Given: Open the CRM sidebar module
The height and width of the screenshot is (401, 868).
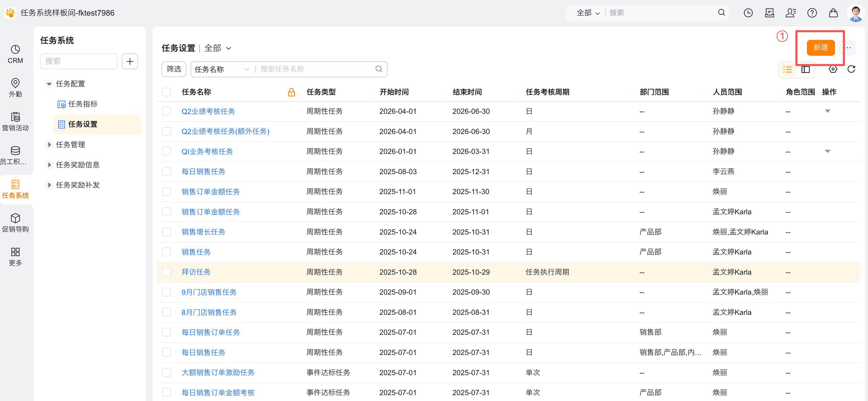Looking at the screenshot, I should (x=15, y=54).
